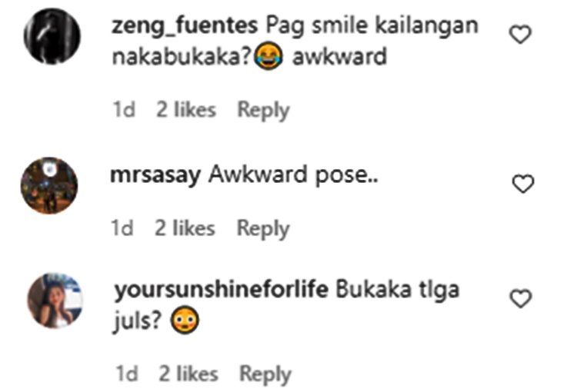Like zeng_fuentes' comment with the heart icon

point(520,35)
